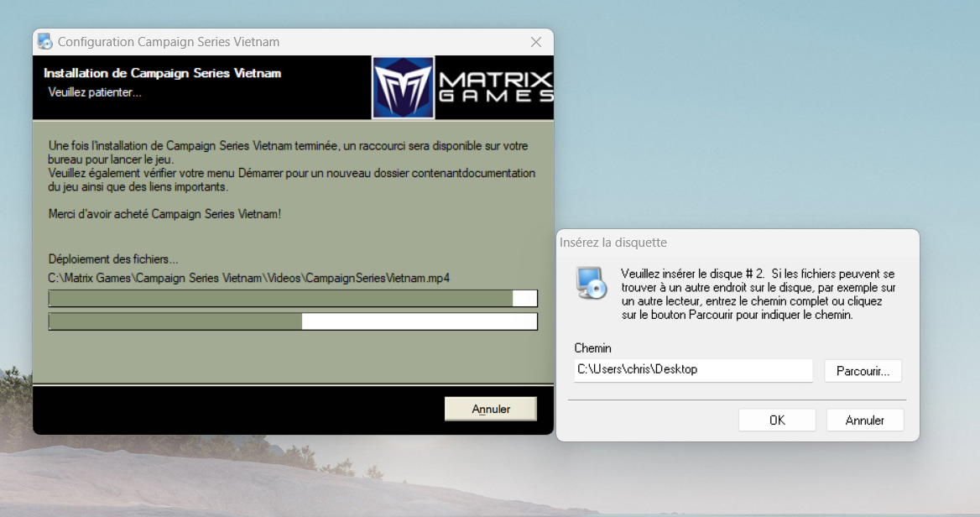Click the 'Installation de Campaign Series Vietnam' heading

pyautogui.click(x=163, y=73)
